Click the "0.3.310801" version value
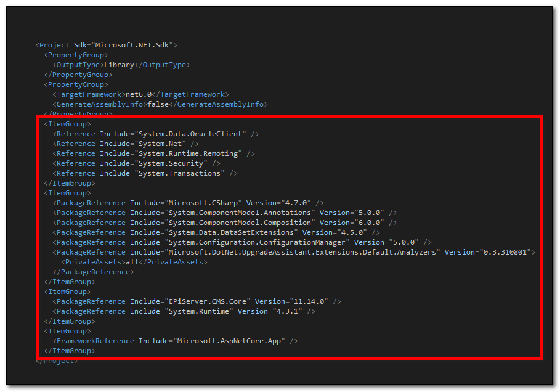Viewport: 560px width, 392px height. (x=505, y=252)
